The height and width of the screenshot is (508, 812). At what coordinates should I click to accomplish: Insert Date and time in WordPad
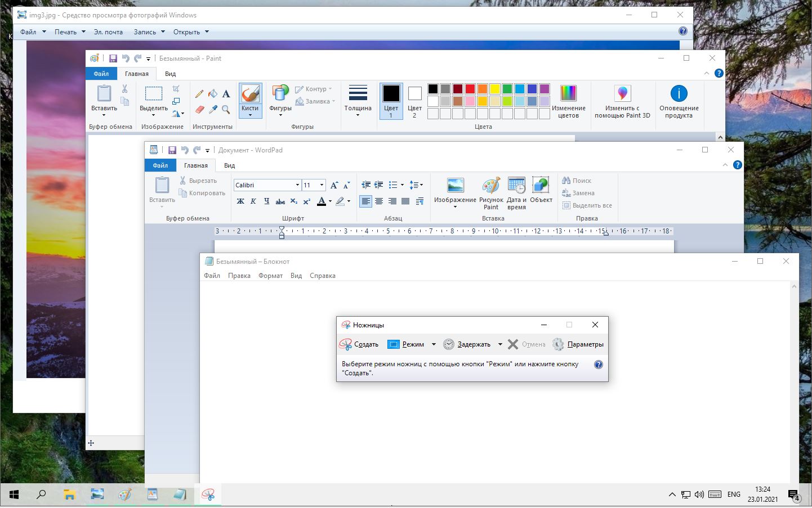(x=516, y=192)
